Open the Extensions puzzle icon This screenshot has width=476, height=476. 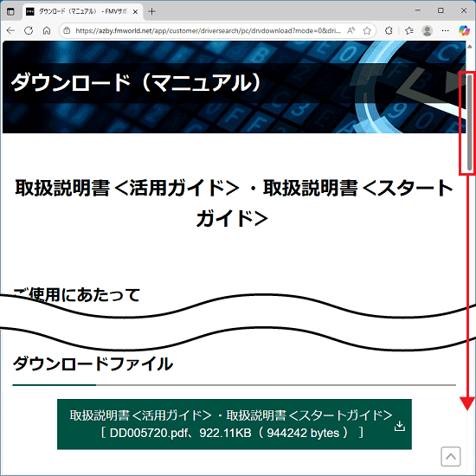pos(389,30)
